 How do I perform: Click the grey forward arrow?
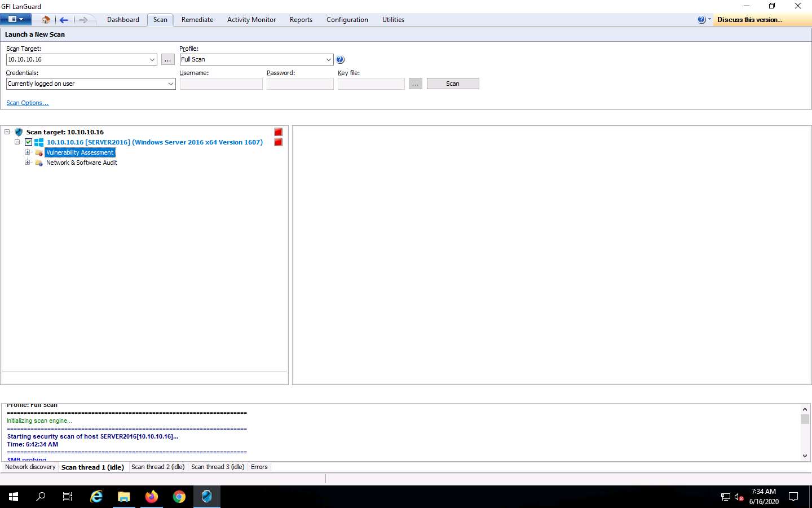(83, 20)
